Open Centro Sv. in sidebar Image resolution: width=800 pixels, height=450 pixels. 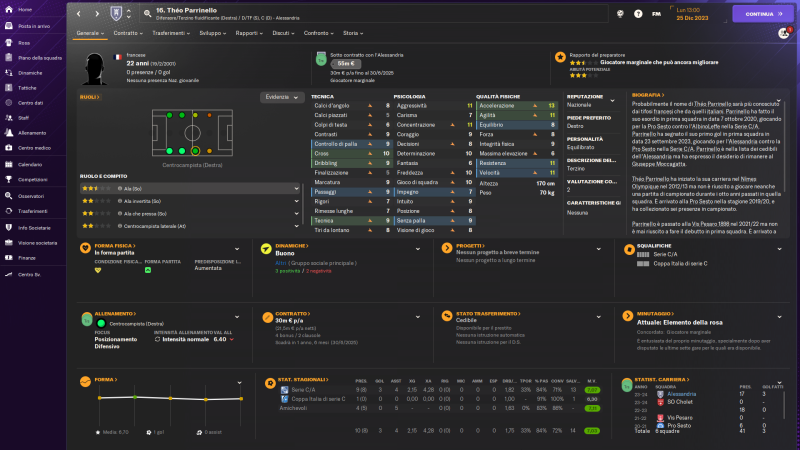coord(29,274)
